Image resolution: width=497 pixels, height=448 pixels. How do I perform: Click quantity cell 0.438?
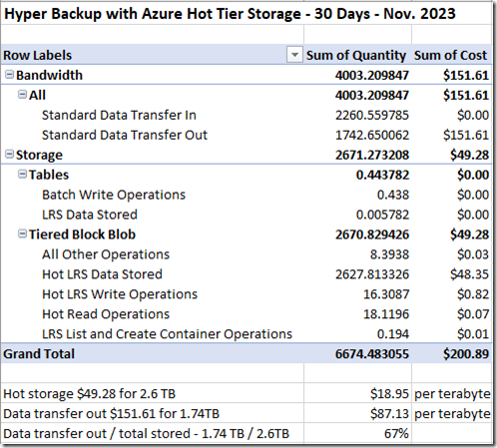click(x=393, y=195)
